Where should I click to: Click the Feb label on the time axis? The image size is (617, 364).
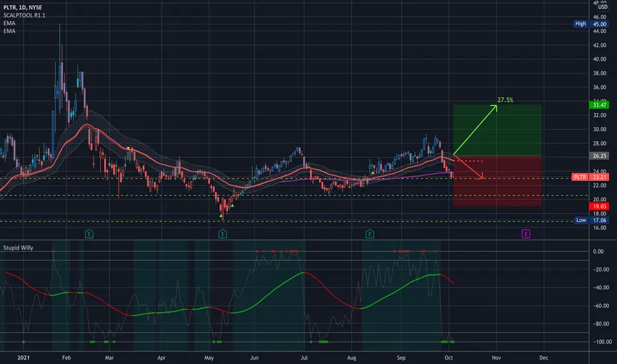66,357
